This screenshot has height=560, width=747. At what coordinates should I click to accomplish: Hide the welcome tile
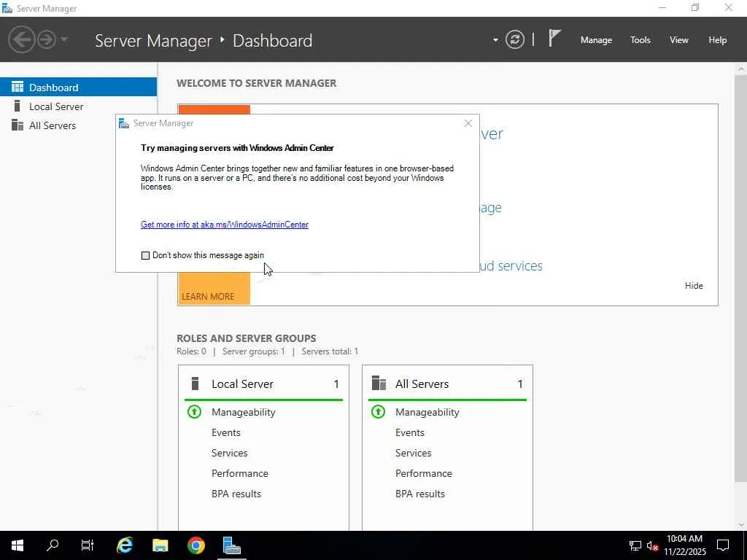[694, 286]
